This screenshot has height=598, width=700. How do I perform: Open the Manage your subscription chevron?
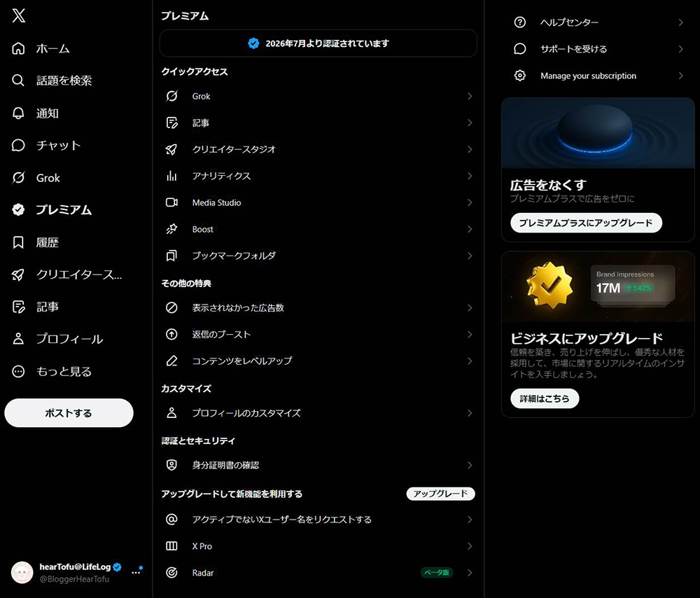tap(681, 76)
